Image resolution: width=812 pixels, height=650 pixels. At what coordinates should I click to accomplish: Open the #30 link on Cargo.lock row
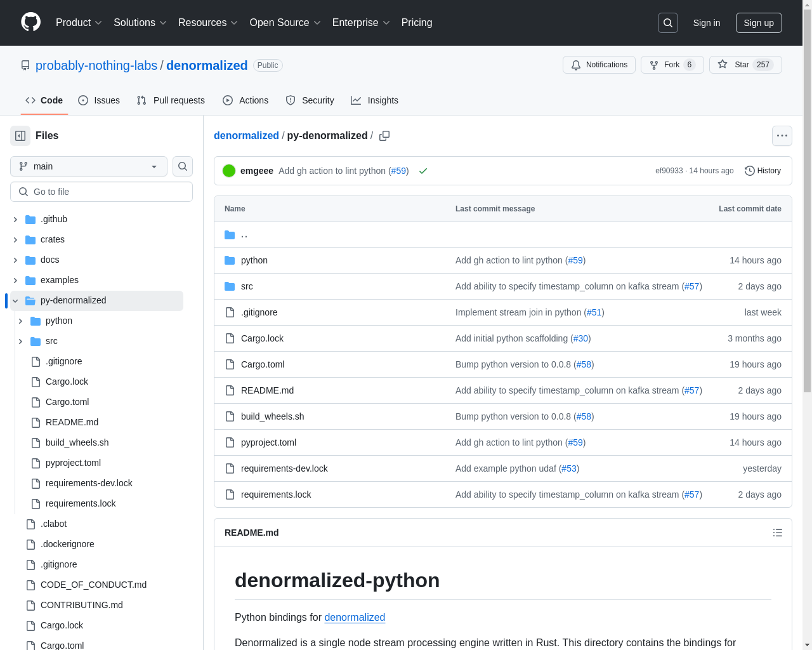coord(580,338)
